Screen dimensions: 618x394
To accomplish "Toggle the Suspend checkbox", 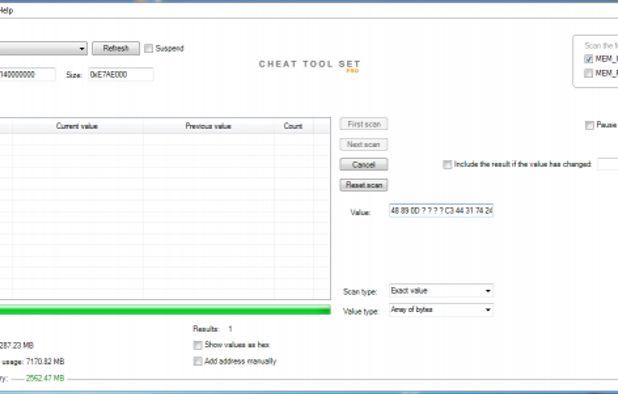I will 149,48.
